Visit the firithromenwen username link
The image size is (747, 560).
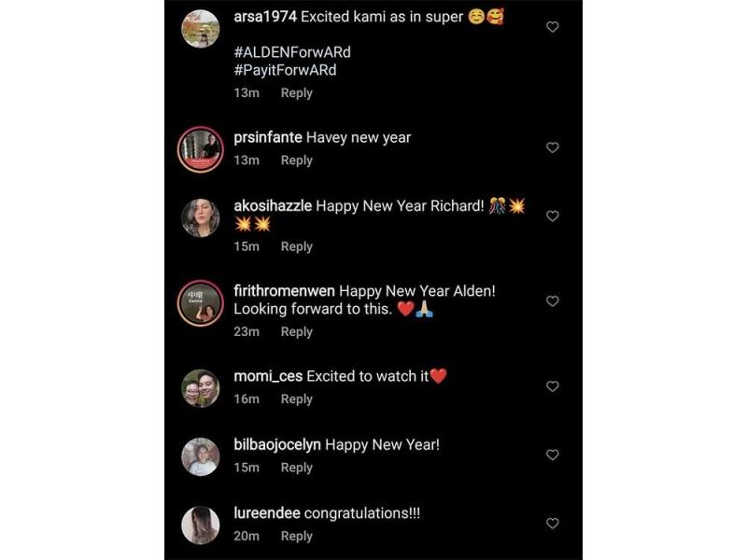(284, 290)
